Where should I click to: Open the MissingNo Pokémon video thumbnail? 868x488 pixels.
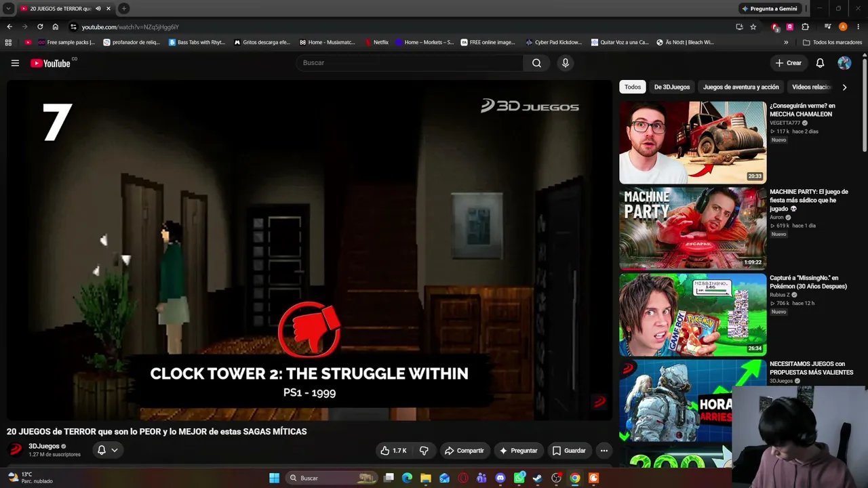692,314
